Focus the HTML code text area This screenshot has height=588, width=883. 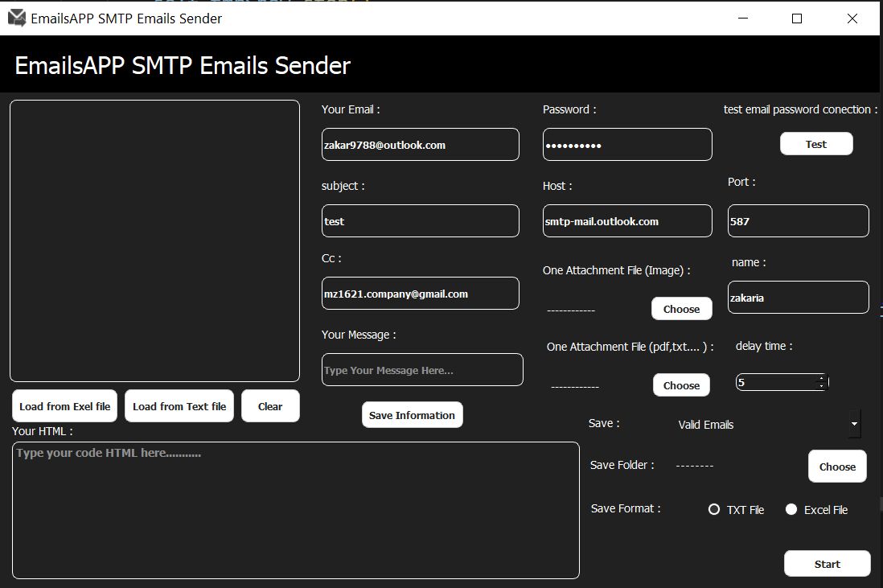click(296, 510)
